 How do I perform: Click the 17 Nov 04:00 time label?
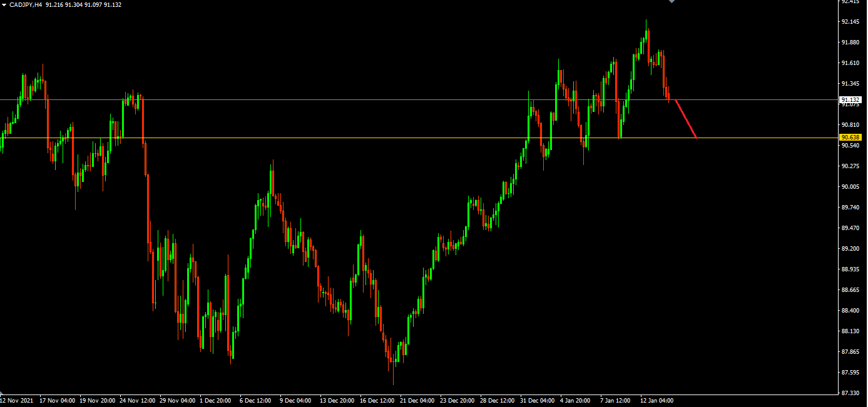click(x=58, y=400)
